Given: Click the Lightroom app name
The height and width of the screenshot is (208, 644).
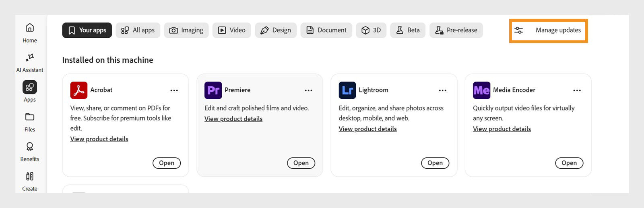Looking at the screenshot, I should [374, 90].
